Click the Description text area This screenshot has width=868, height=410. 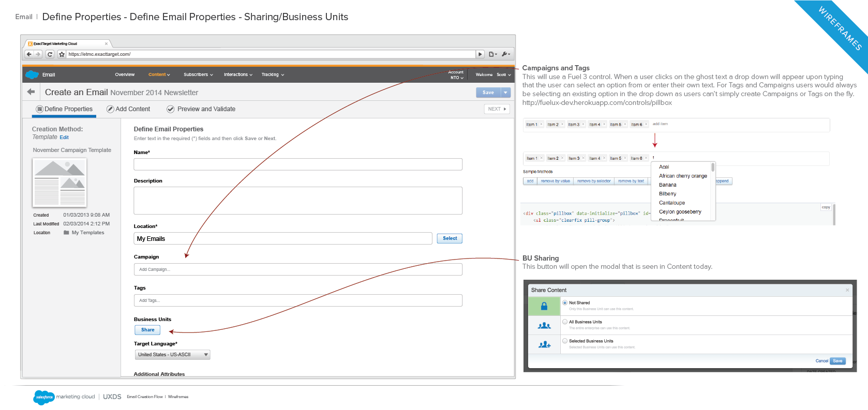[x=298, y=201]
